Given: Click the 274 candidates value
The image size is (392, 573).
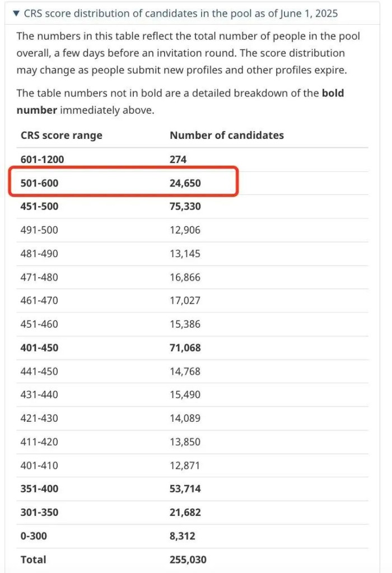Looking at the screenshot, I should [178, 159].
